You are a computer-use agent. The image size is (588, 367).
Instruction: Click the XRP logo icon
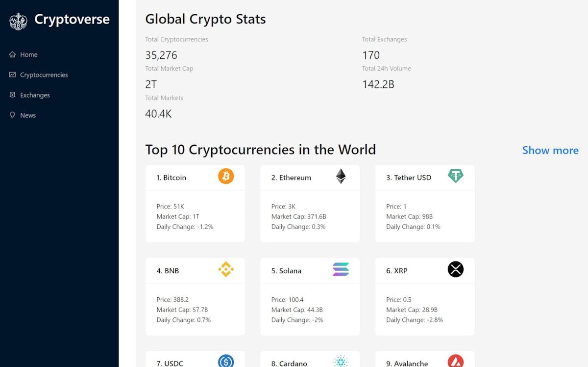pyautogui.click(x=455, y=269)
